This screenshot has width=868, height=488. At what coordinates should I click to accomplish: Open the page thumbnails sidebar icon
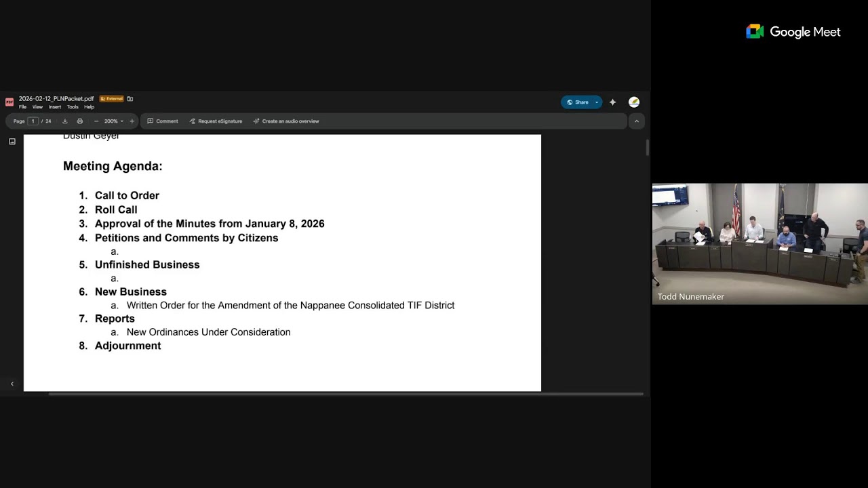[12, 142]
